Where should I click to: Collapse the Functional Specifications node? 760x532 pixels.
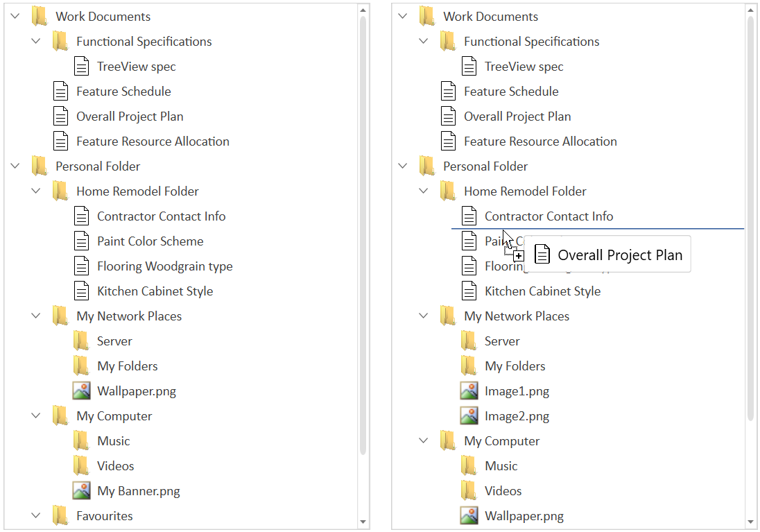tap(36, 41)
